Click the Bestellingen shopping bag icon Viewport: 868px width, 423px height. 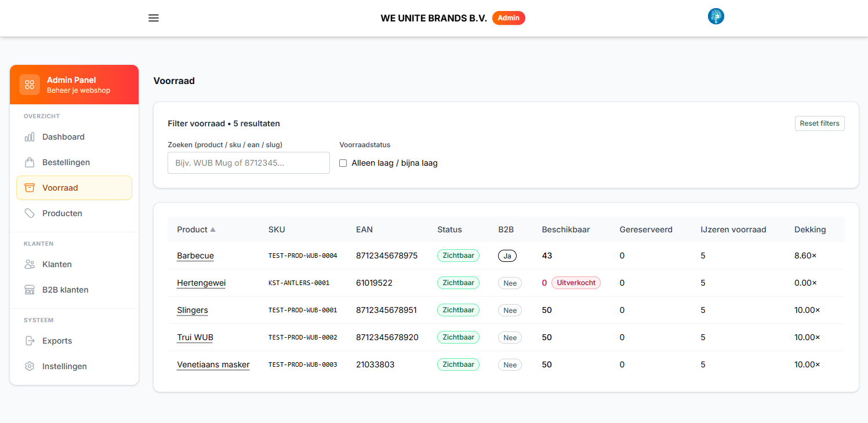(x=29, y=162)
